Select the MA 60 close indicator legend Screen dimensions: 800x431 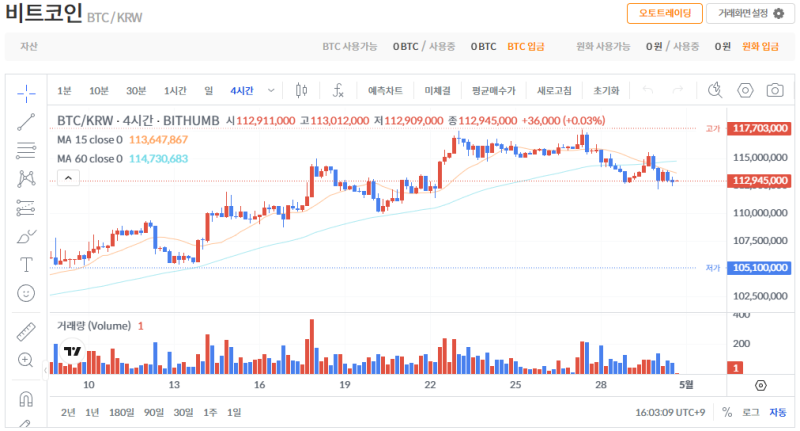[x=122, y=159]
